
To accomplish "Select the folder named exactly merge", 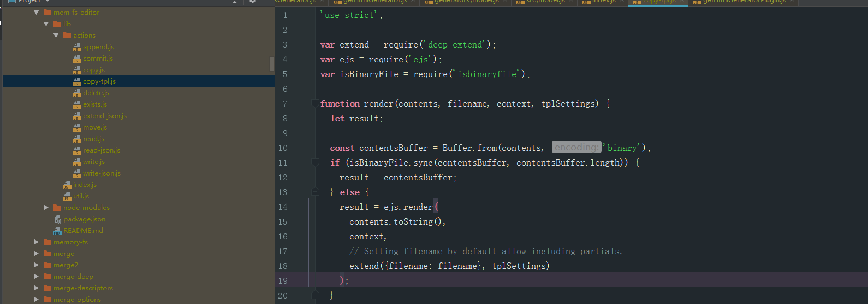I will [x=64, y=254].
